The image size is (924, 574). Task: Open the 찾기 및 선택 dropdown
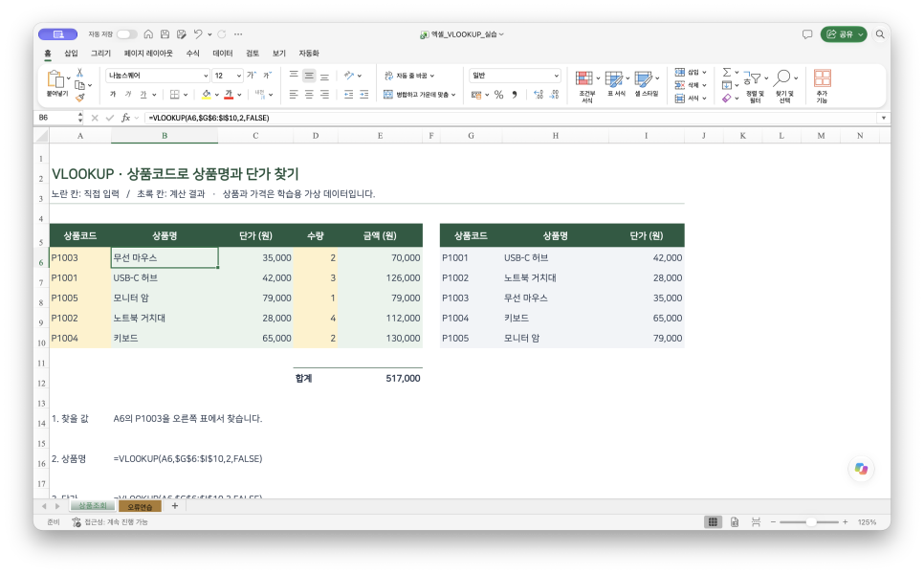coord(784,86)
